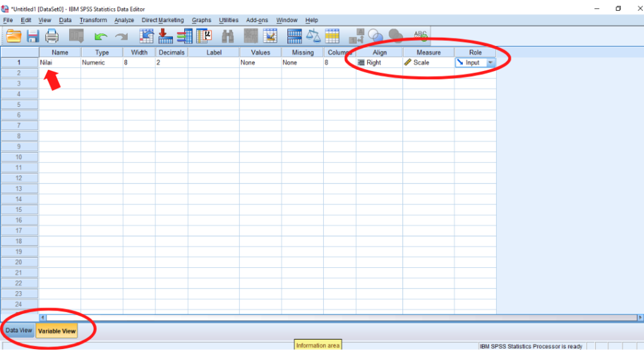
Task: Click the horizontal scrollbar right arrow
Action: (x=640, y=318)
